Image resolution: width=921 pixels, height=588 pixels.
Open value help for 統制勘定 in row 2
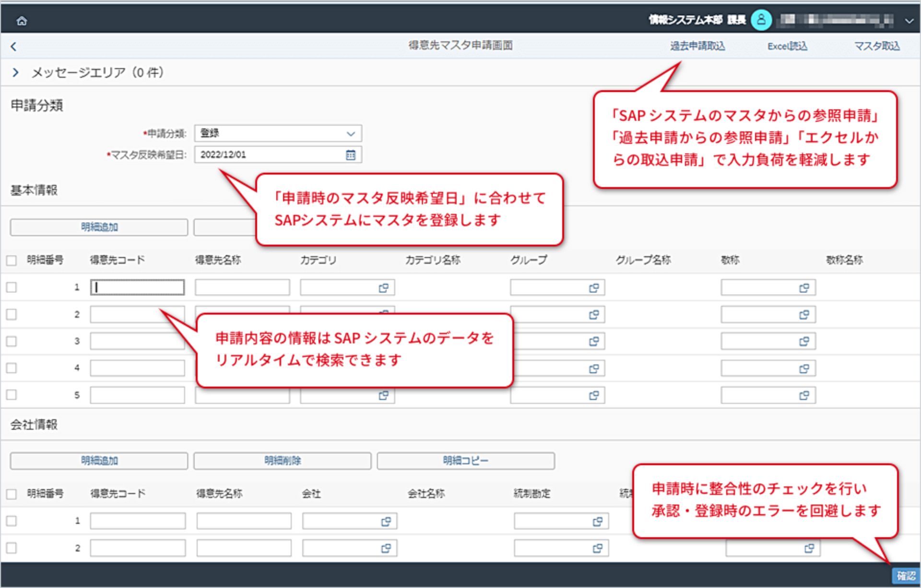coord(597,548)
